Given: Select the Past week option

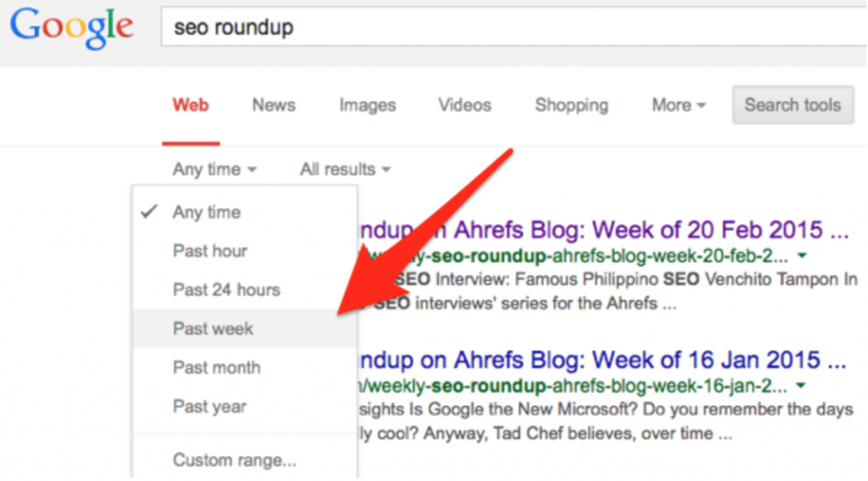Looking at the screenshot, I should pyautogui.click(x=213, y=329).
